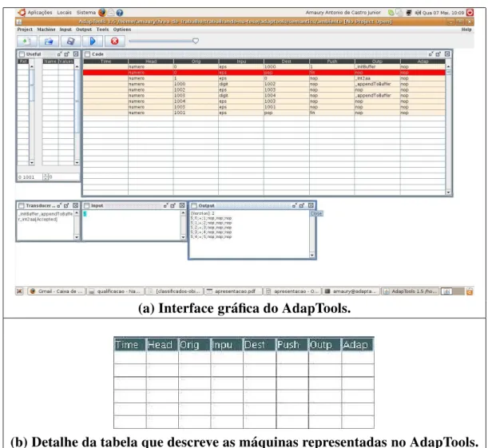Toggle checkbox icon of Input panel

[87, 206]
